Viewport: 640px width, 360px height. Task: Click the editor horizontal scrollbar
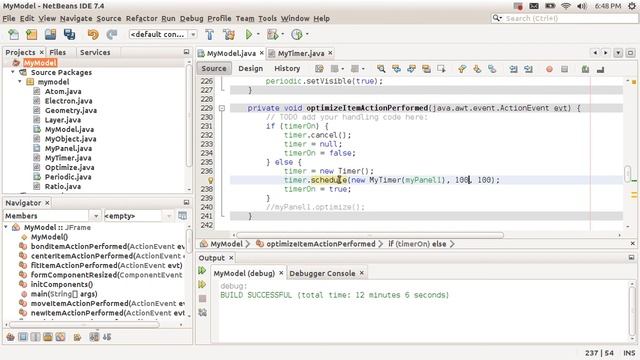tap(370, 235)
